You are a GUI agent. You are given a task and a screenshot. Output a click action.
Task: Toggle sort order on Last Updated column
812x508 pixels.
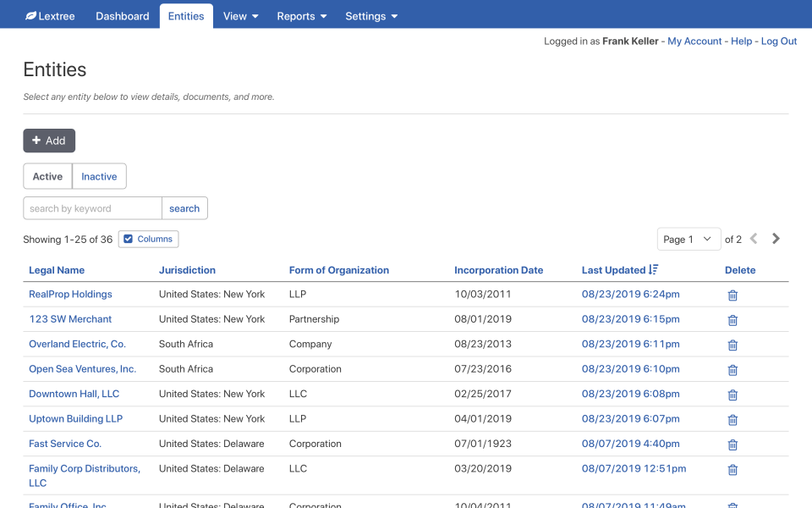coord(620,270)
